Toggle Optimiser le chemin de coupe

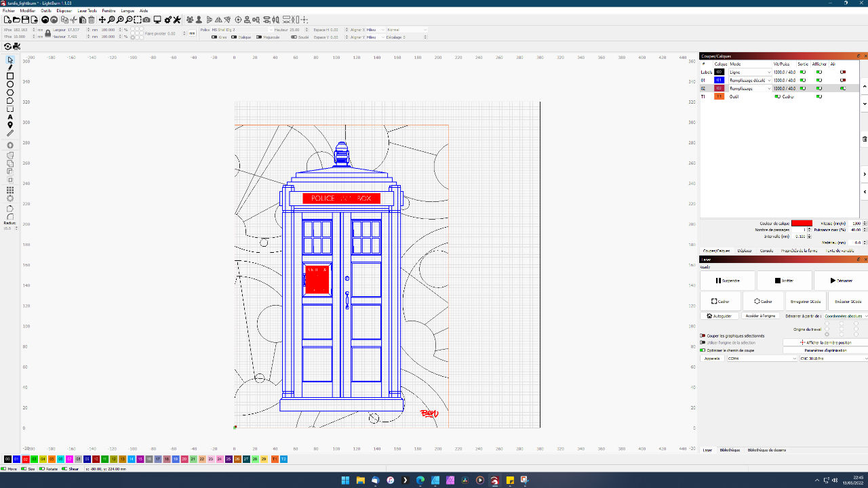(703, 350)
